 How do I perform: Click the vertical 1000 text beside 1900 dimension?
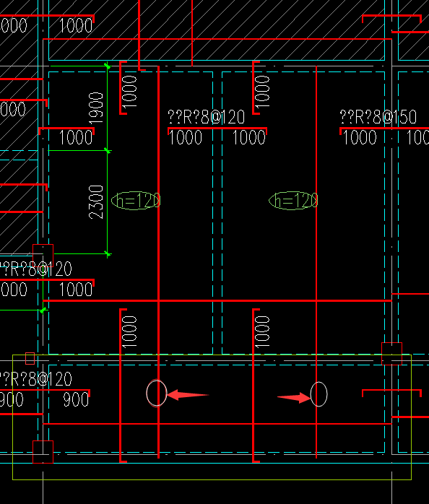click(x=129, y=92)
